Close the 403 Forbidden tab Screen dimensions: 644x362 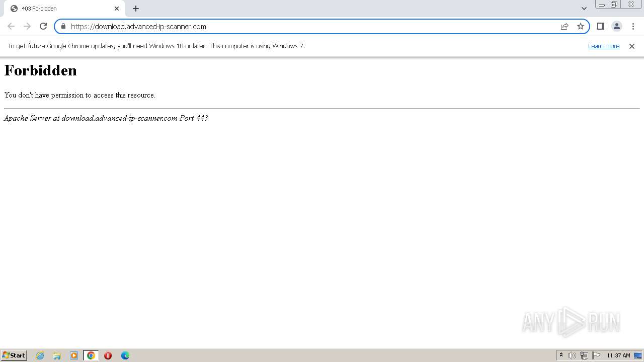click(117, 9)
